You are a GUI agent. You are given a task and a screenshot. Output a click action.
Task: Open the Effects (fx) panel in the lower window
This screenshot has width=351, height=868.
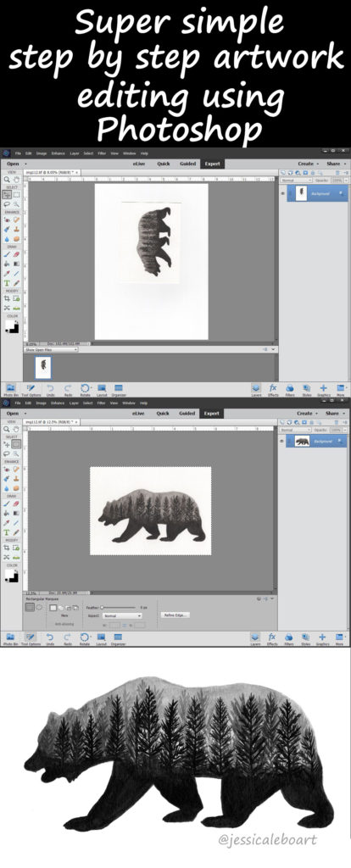pos(273,639)
